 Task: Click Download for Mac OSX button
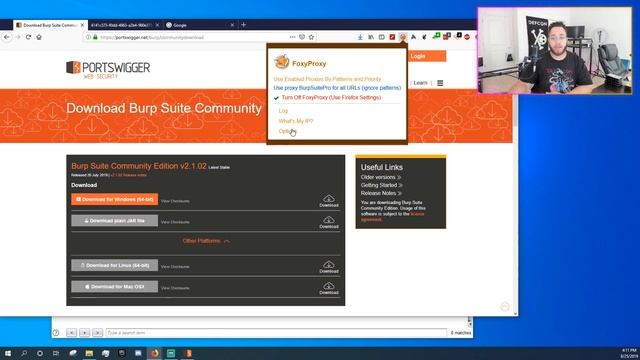point(115,287)
